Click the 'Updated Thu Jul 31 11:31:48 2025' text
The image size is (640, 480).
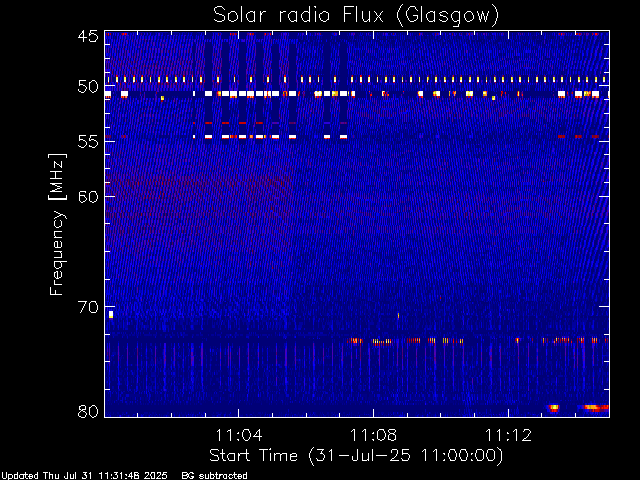point(84,476)
